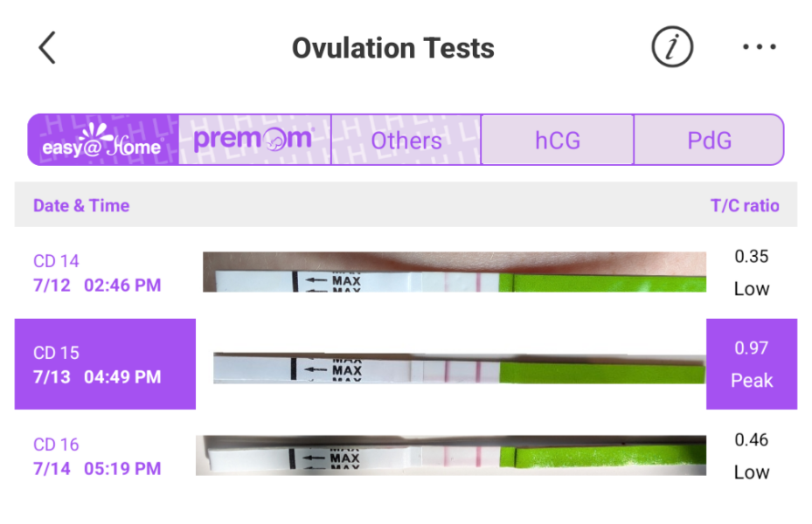This screenshot has height=524, width=812.
Task: Open the PdG tests tab
Action: click(x=708, y=140)
